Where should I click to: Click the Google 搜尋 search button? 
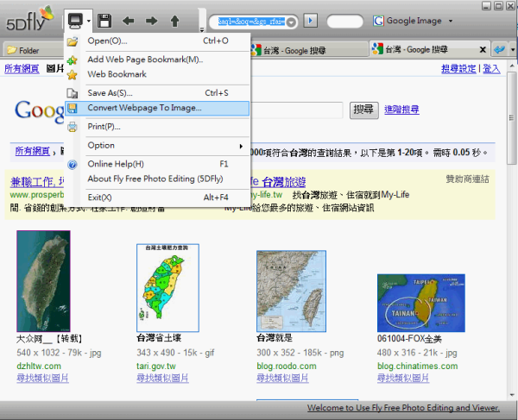tap(363, 110)
